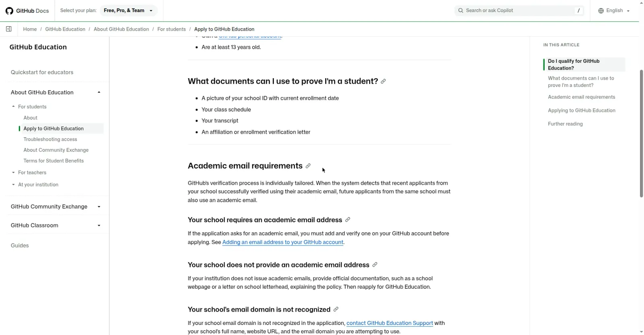
Task: Jump to 'What documents can I use' section
Action: click(x=581, y=82)
